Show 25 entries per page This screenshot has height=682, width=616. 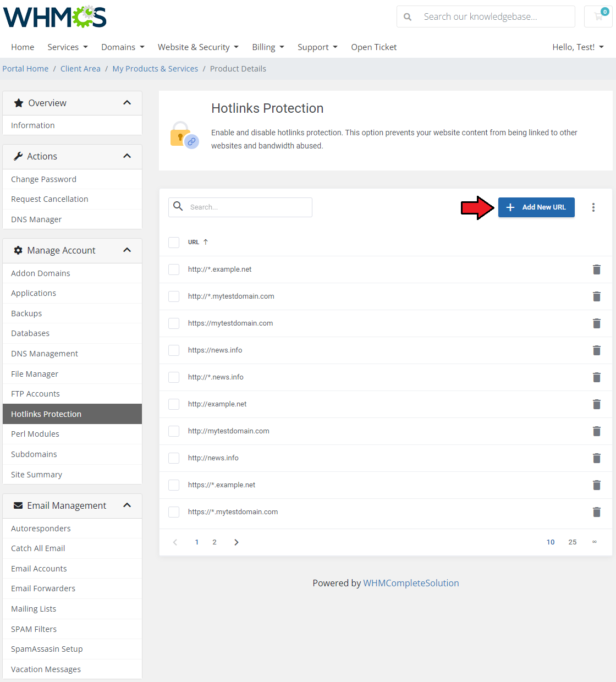tap(573, 542)
